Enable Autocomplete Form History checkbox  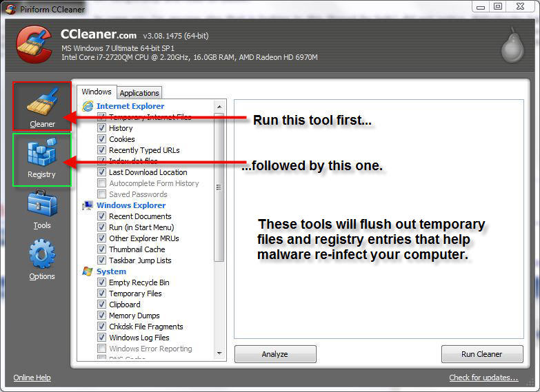click(x=101, y=183)
